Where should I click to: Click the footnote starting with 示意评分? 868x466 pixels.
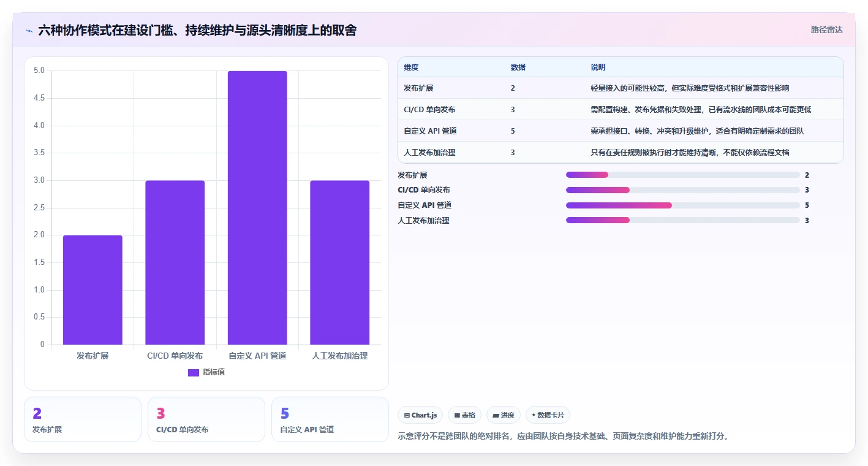(563, 437)
